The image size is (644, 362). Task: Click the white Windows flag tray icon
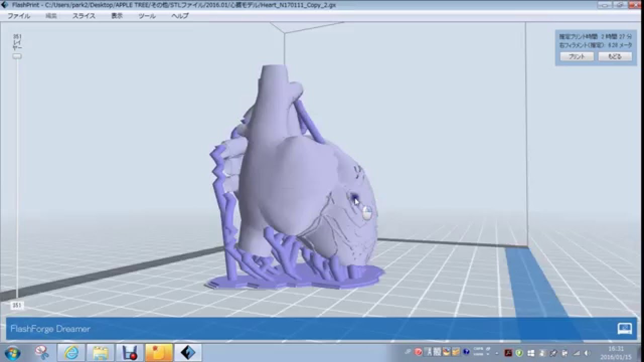click(x=531, y=353)
